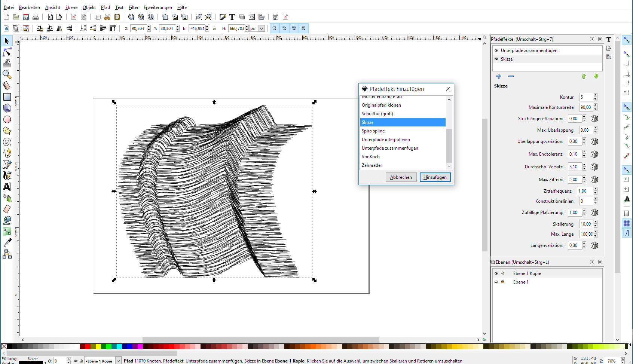Select the Zoom magnifier tool

pos(7,74)
